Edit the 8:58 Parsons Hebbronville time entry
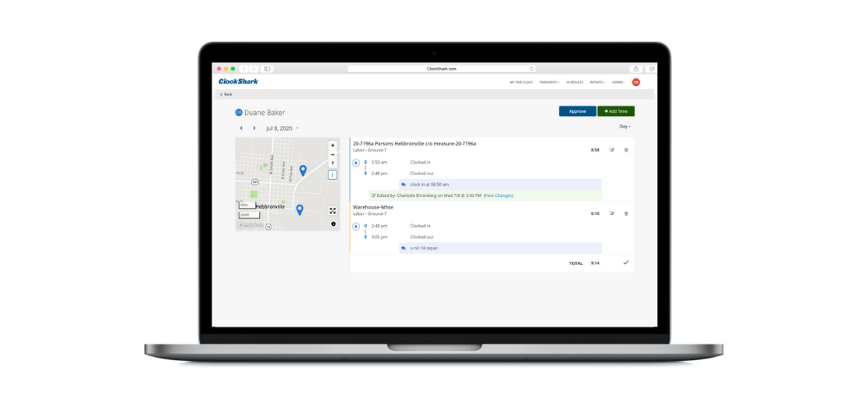This screenshot has height=414, width=868. point(611,150)
